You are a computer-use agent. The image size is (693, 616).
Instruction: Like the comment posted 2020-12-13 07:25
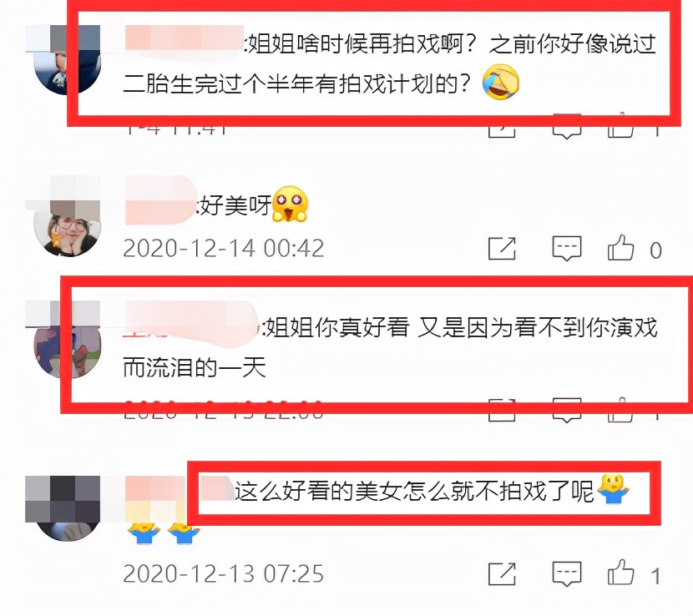(x=621, y=573)
